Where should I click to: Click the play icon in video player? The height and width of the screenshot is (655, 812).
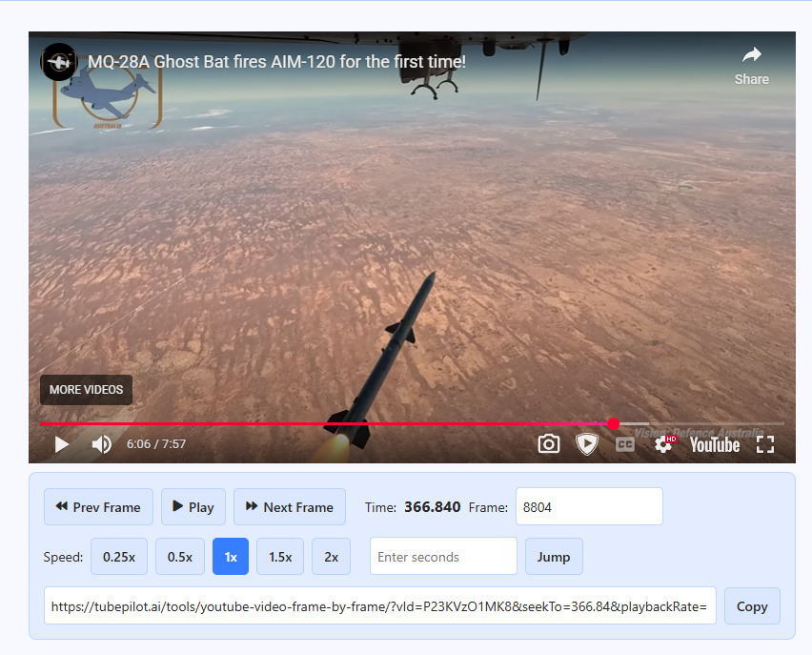tap(62, 444)
